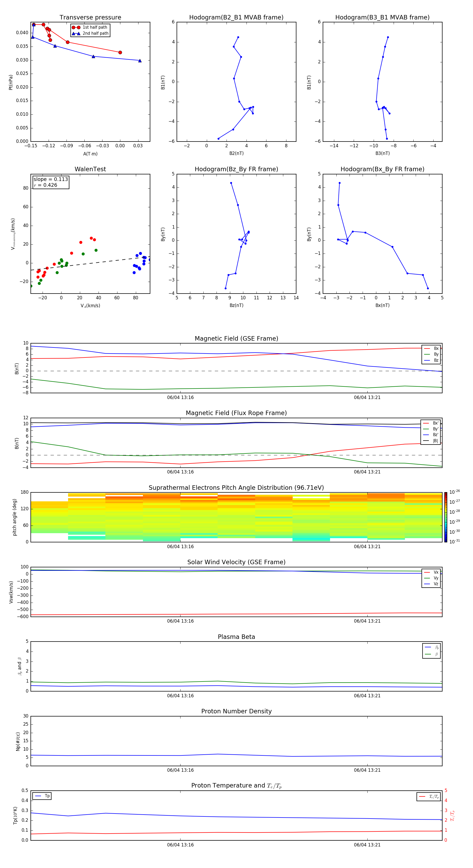
Task: Click the 'Proton Number Density' title
Action: [236, 711]
